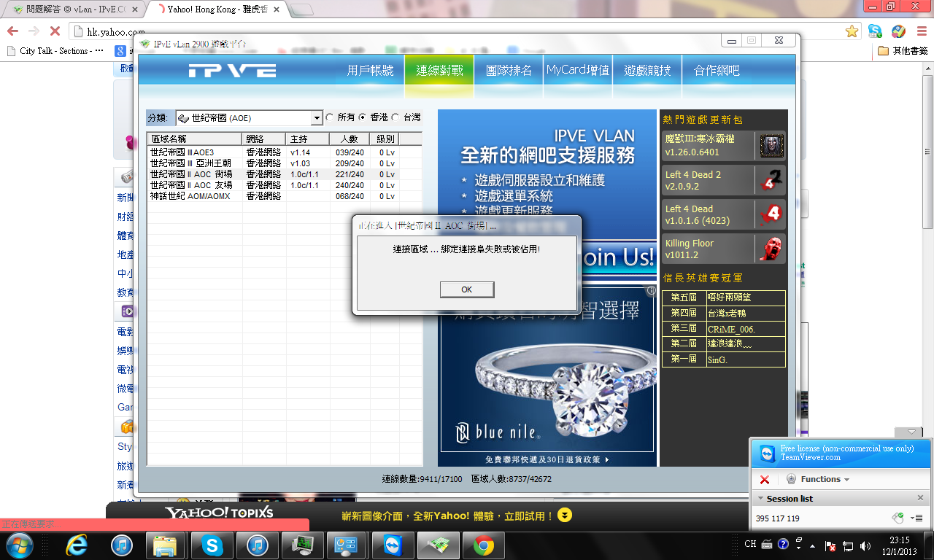The height and width of the screenshot is (560, 934).
Task: Click champion entry SinG.
Action: pyautogui.click(x=746, y=359)
